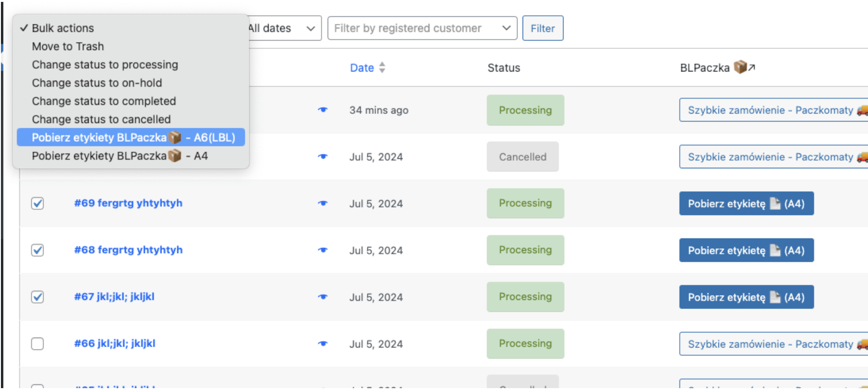
Task: Sort orders by Date column link
Action: 362,68
